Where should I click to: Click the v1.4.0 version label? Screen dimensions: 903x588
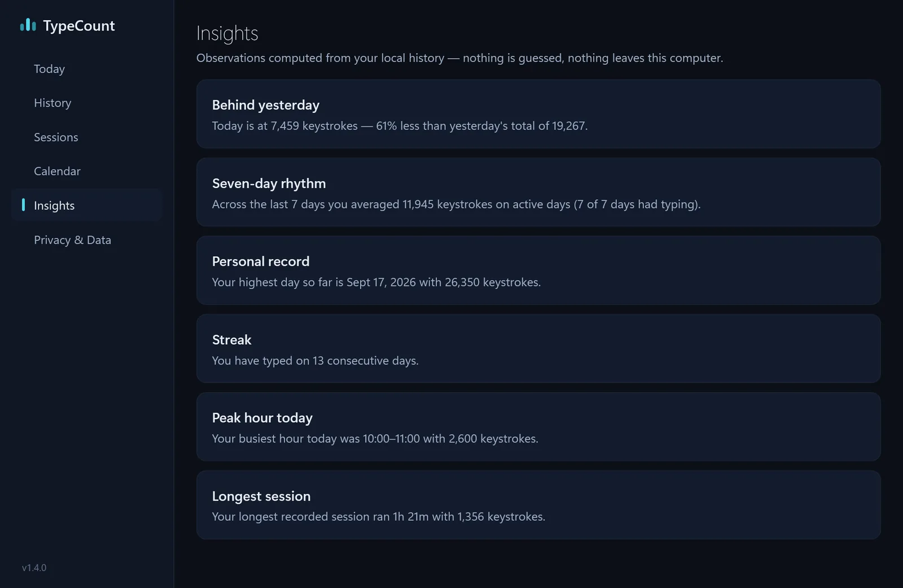click(x=34, y=568)
